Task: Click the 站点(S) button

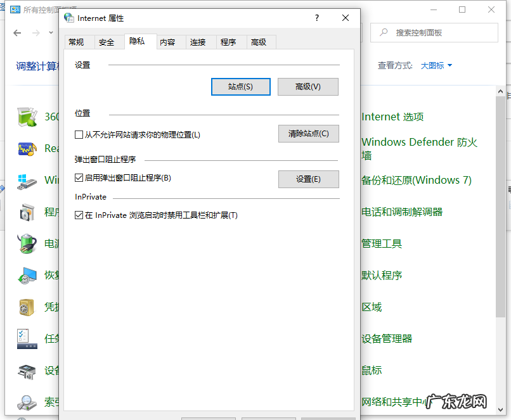Action: (240, 87)
